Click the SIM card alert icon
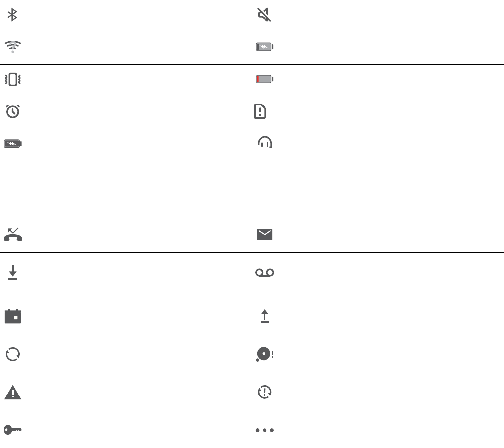Viewport: 504px width, 448px height. pos(260,111)
